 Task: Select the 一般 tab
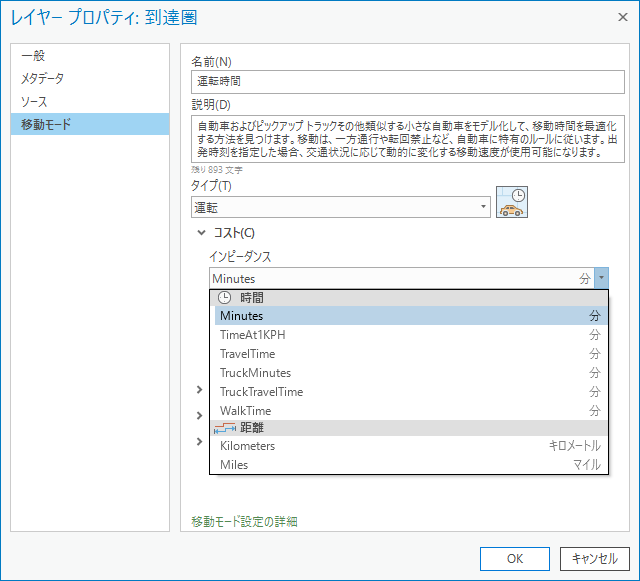click(34, 56)
